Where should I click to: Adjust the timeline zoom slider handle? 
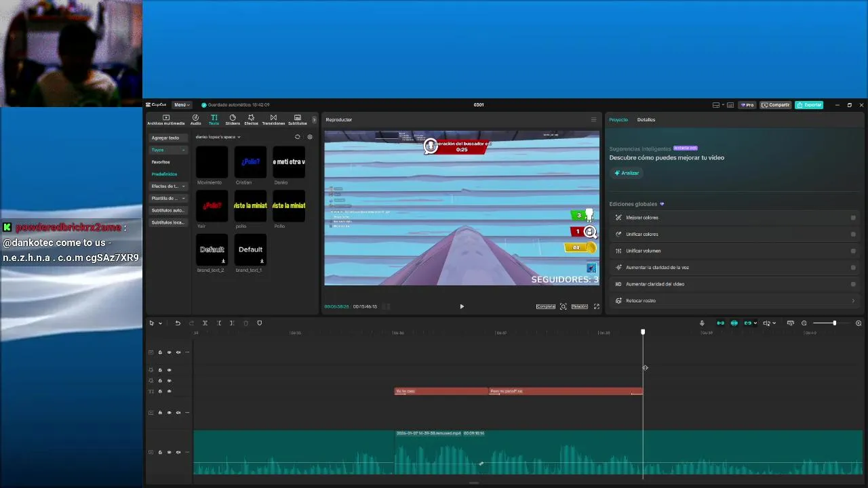(835, 323)
